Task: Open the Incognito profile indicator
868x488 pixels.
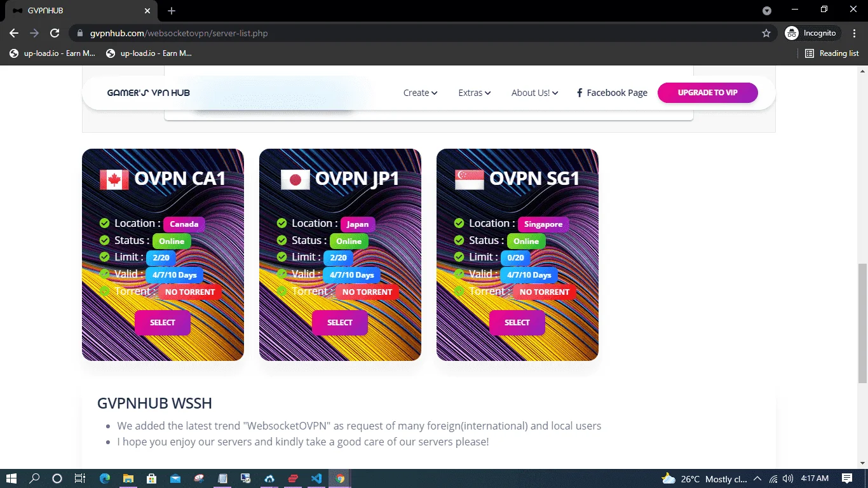Action: coord(813,33)
